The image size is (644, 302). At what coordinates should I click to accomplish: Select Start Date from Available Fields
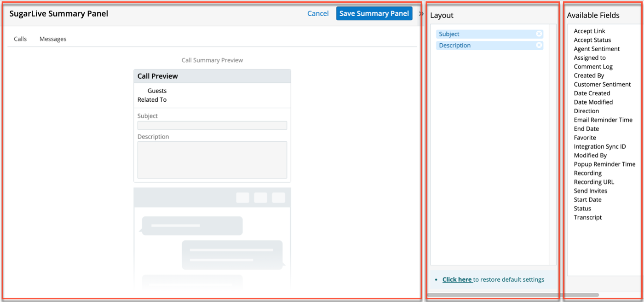[x=587, y=199]
